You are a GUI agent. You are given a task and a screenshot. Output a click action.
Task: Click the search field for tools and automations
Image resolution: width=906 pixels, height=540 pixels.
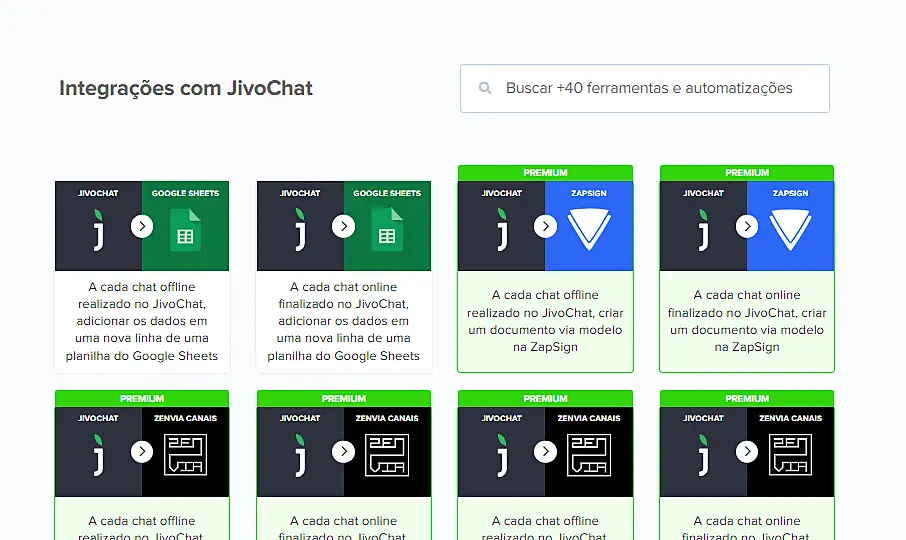(645, 88)
